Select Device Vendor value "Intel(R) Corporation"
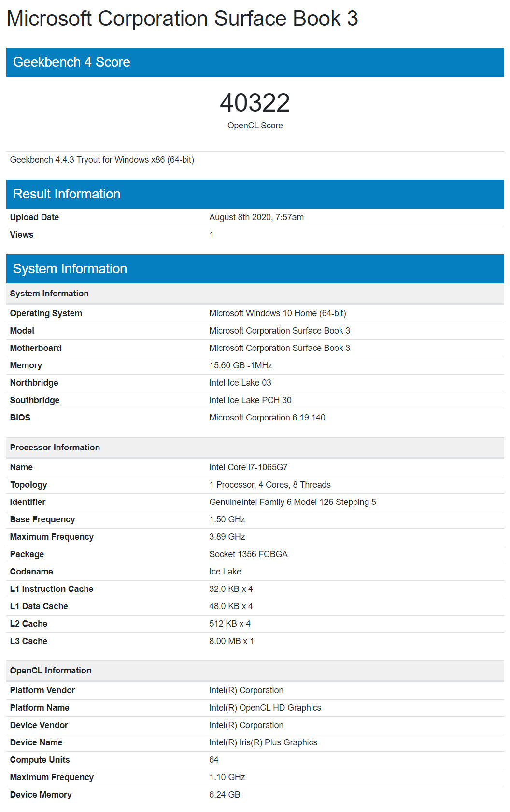Screen dimensions: 510x812 point(246,725)
